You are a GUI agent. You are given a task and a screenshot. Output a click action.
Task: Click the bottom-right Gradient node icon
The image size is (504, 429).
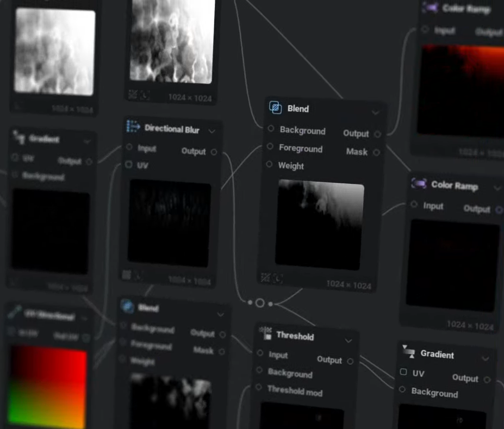[408, 351]
